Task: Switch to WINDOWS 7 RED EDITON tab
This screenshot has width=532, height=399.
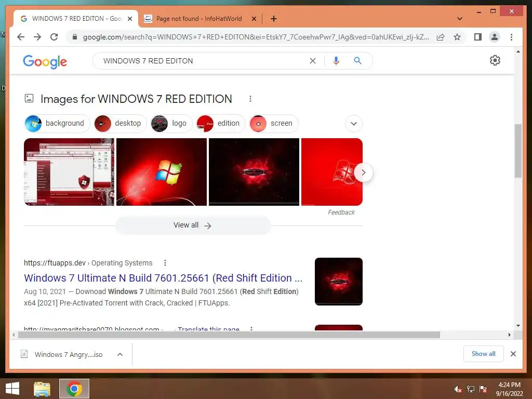Action: [x=76, y=19]
